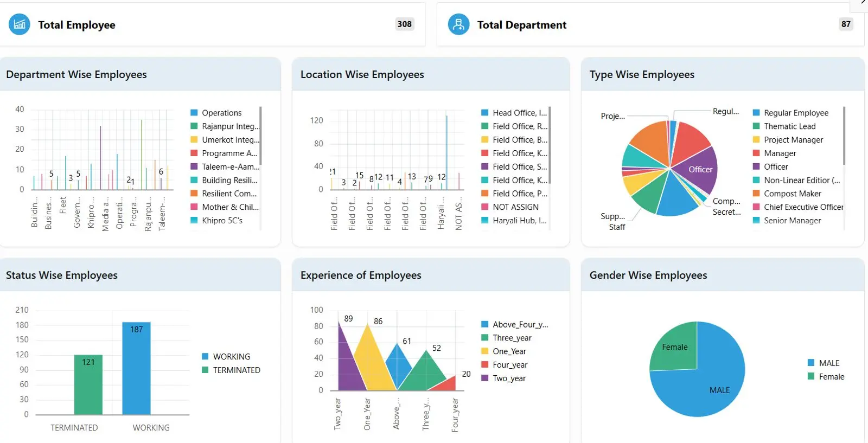The image size is (868, 443).
Task: Click the scrollbar in Type Wise legend
Action: [844, 136]
